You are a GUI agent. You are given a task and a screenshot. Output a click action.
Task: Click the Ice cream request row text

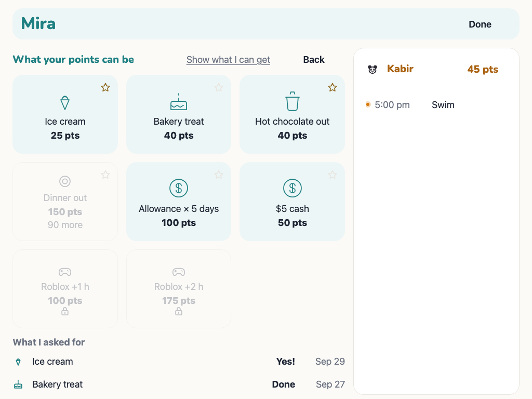point(52,362)
